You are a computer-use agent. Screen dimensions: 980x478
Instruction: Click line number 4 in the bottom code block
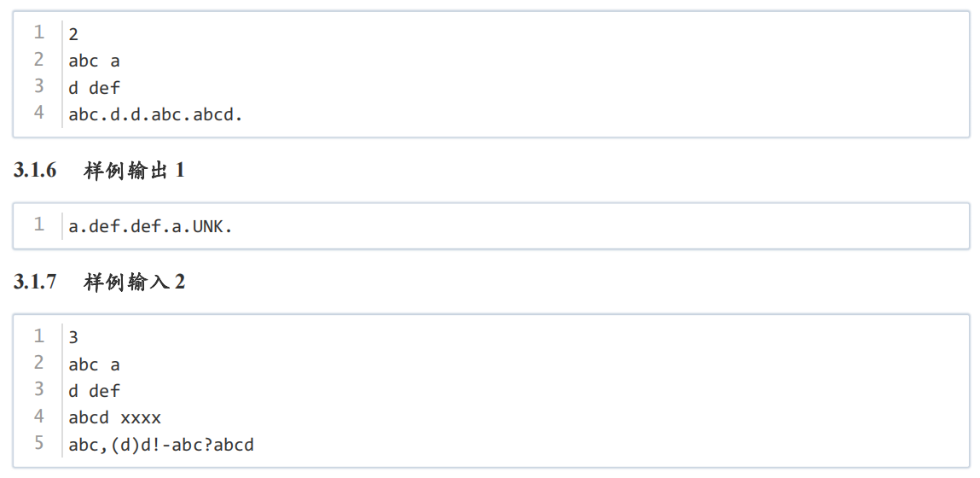click(38, 416)
